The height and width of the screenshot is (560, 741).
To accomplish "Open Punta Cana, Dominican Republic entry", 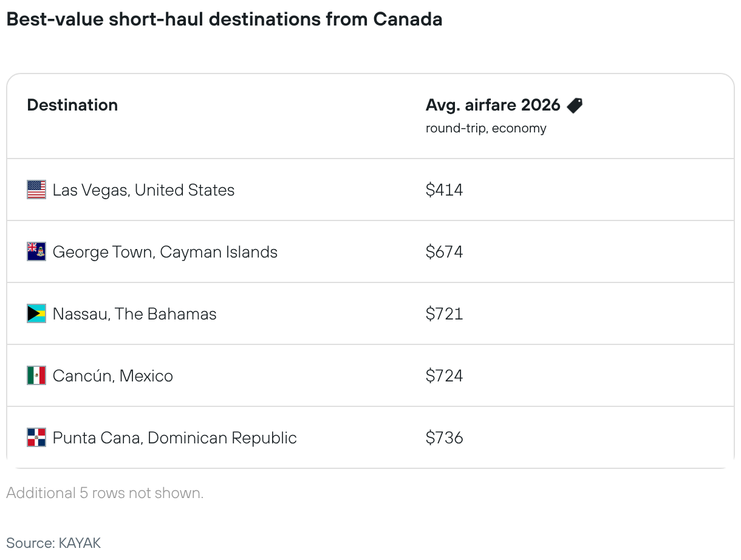I will point(174,438).
